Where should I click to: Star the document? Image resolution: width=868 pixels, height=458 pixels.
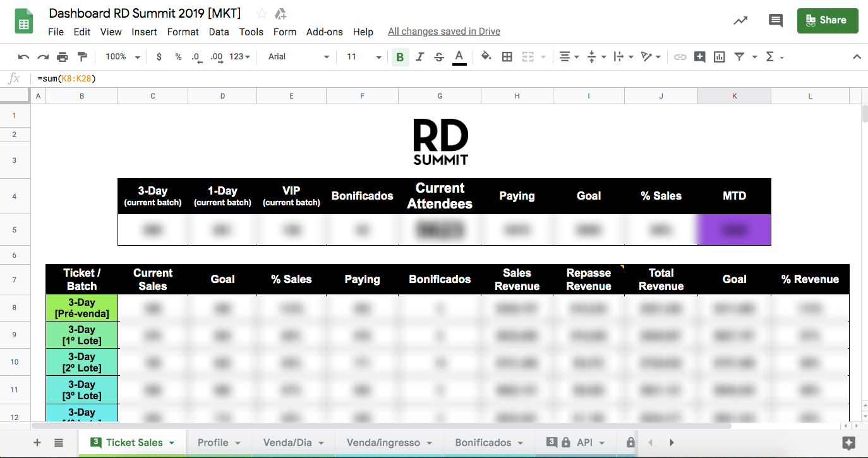point(262,13)
